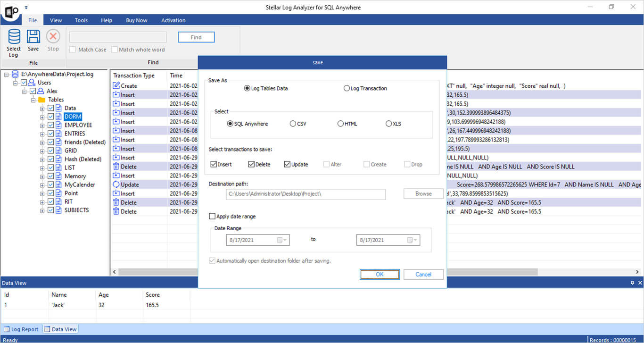Collapse the Users tree node
The width and height of the screenshot is (644, 343).
point(16,83)
